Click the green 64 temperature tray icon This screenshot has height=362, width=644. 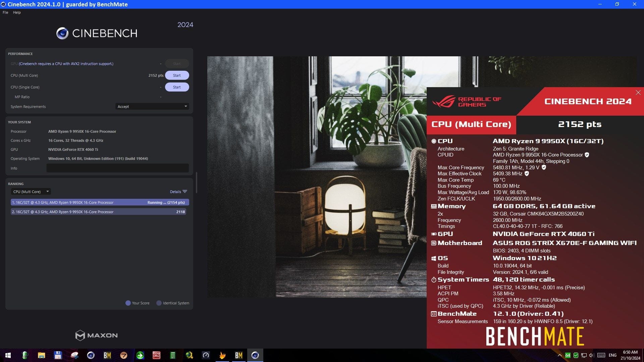tap(568, 355)
